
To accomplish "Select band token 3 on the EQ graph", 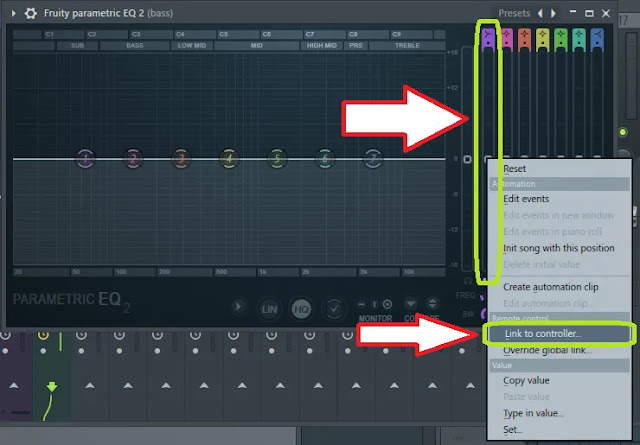I will click(181, 158).
